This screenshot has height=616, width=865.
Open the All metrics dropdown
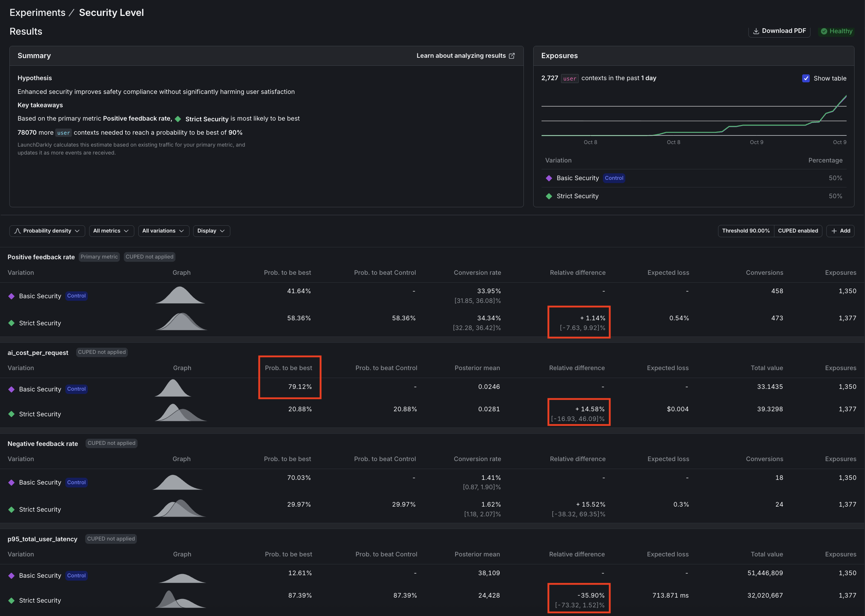(111, 231)
